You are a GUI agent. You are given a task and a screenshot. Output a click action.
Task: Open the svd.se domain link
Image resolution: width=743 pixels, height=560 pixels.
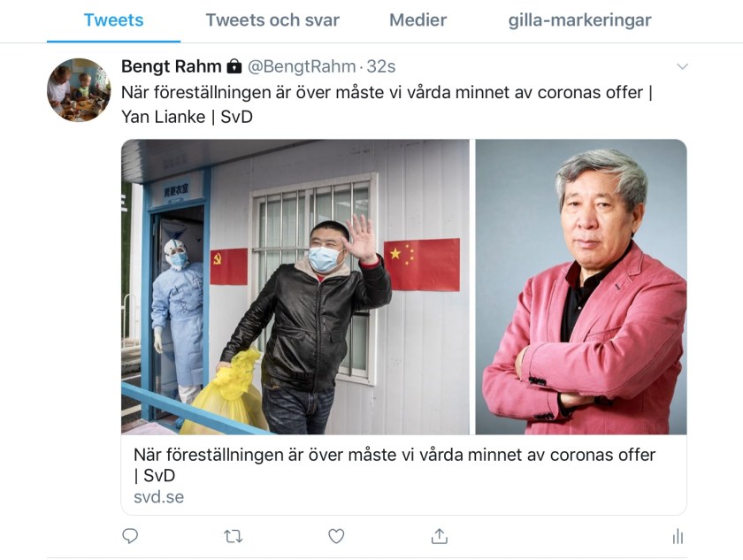(x=158, y=497)
